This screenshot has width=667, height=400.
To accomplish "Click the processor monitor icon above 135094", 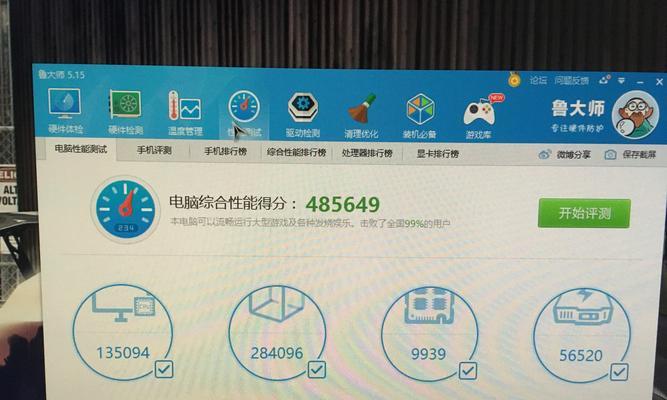I will pyautogui.click(x=124, y=305).
